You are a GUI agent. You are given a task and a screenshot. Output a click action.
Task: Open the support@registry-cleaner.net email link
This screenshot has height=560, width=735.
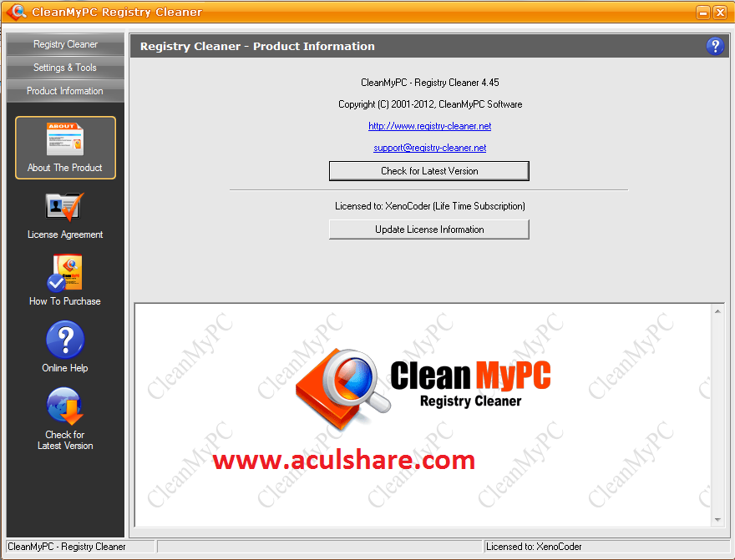(429, 148)
